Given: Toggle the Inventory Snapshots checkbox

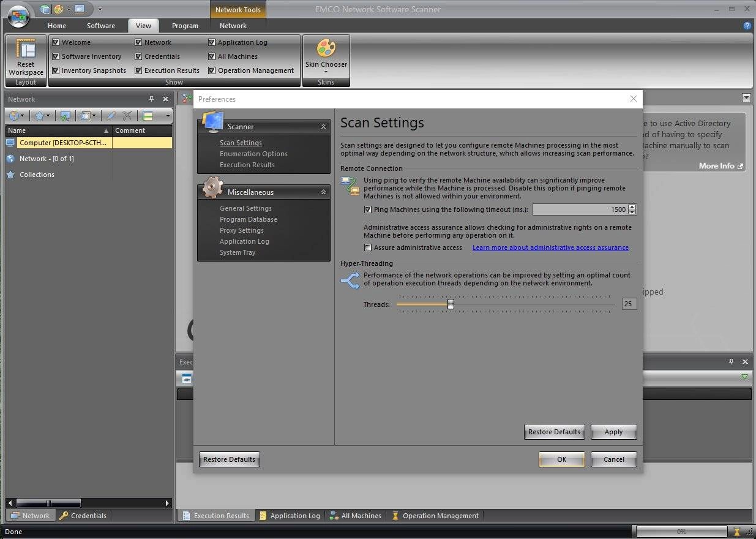Looking at the screenshot, I should point(56,70).
